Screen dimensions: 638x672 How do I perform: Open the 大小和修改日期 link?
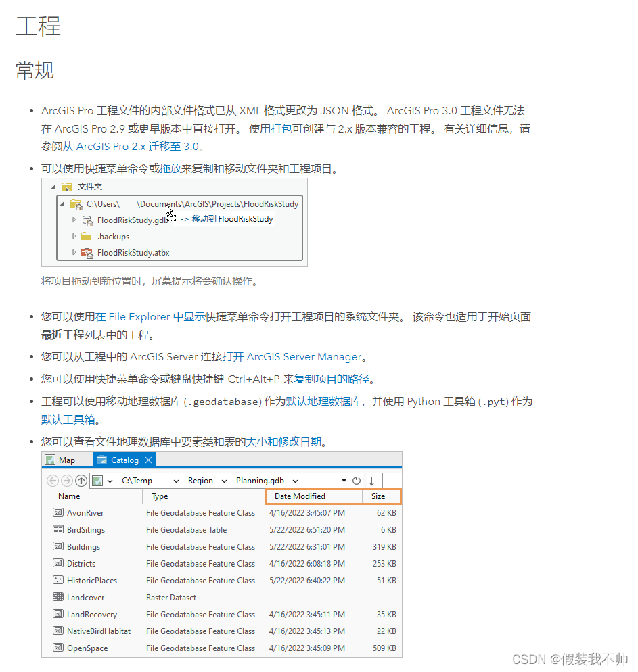click(283, 441)
